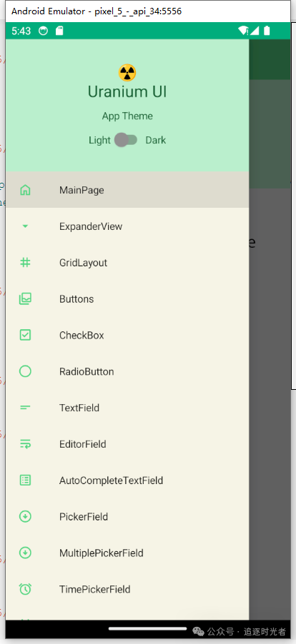This screenshot has height=644, width=296.
Task: Open the ExpanderView menu item
Action: (x=127, y=226)
